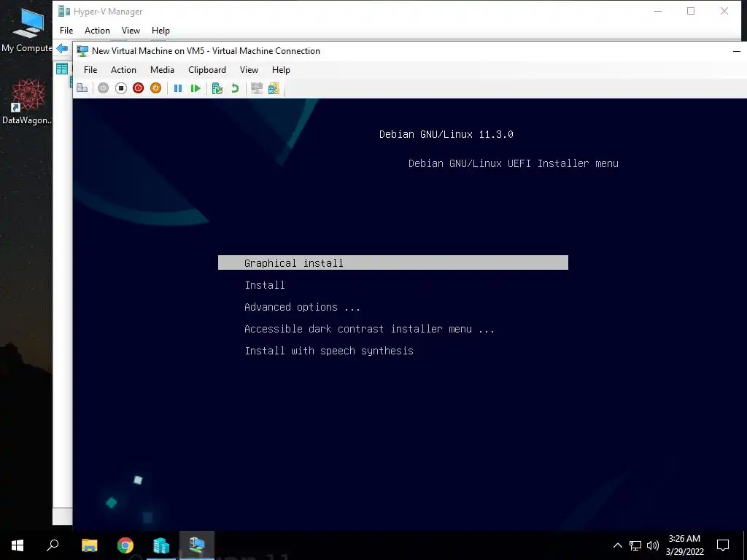
Task: Switch to Virtual Machine Connection taskbar button
Action: click(197, 545)
